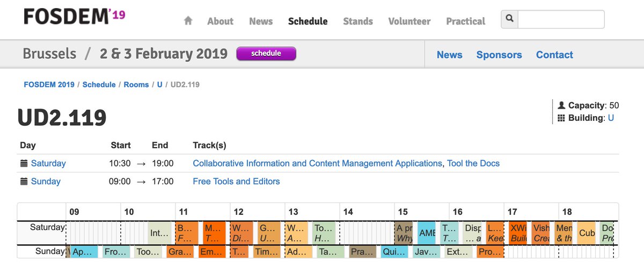Open the About menu item

220,21
